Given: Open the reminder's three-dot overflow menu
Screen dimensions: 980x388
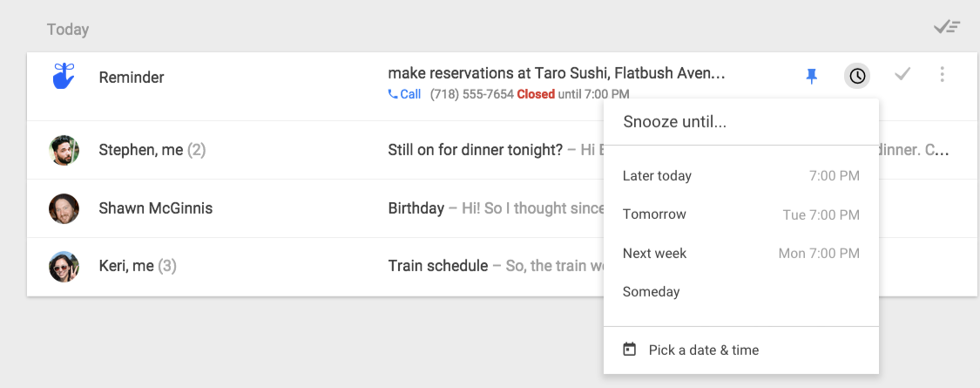Looking at the screenshot, I should coord(942,76).
